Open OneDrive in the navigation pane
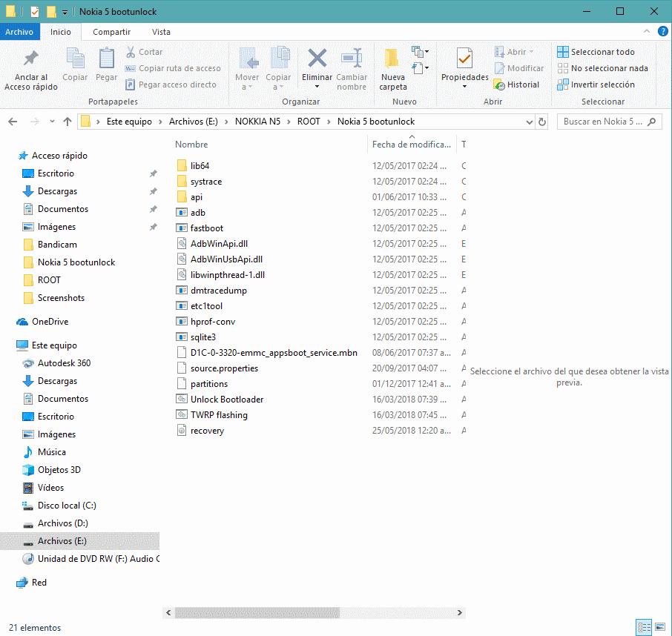 pyautogui.click(x=50, y=322)
